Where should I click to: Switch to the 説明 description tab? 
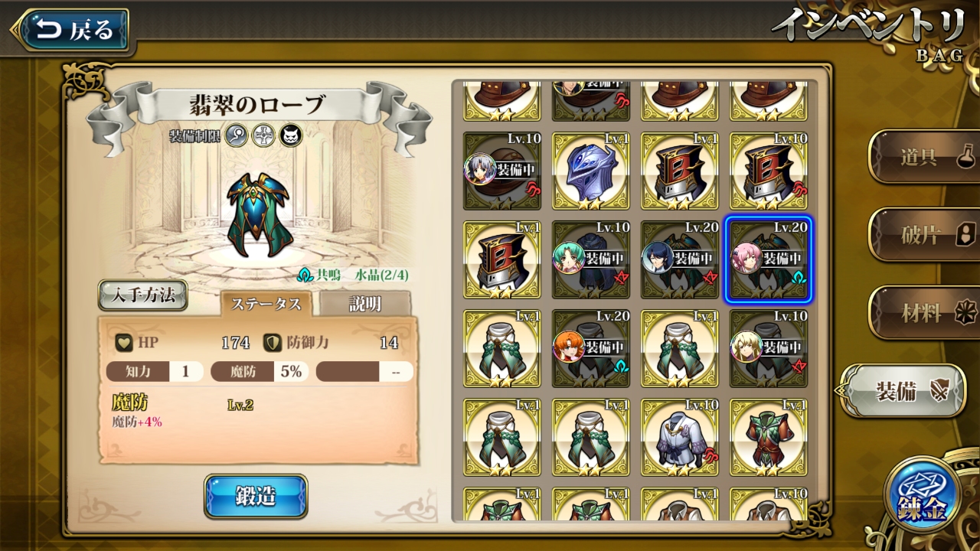364,304
